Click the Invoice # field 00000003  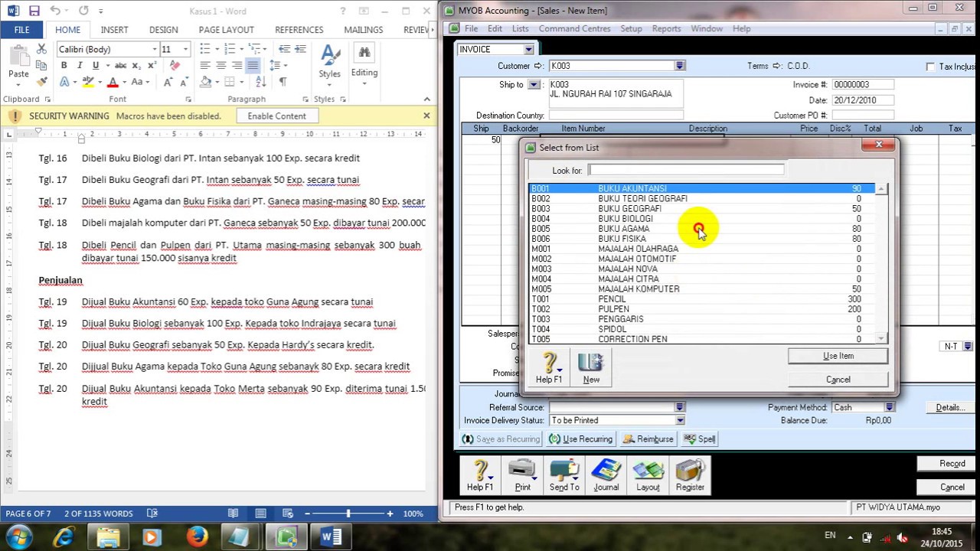click(x=862, y=84)
